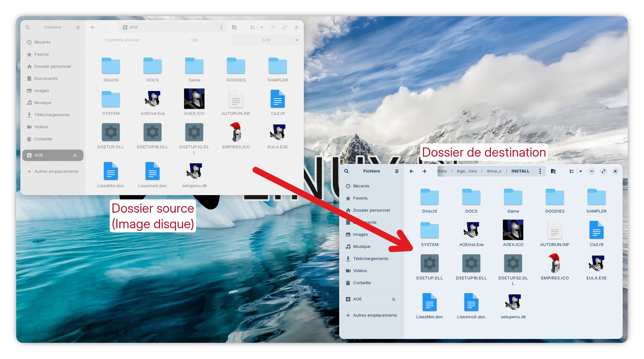Click drive_c in the path bar
Viewport: 644px width, 359px height.
pyautogui.click(x=494, y=171)
